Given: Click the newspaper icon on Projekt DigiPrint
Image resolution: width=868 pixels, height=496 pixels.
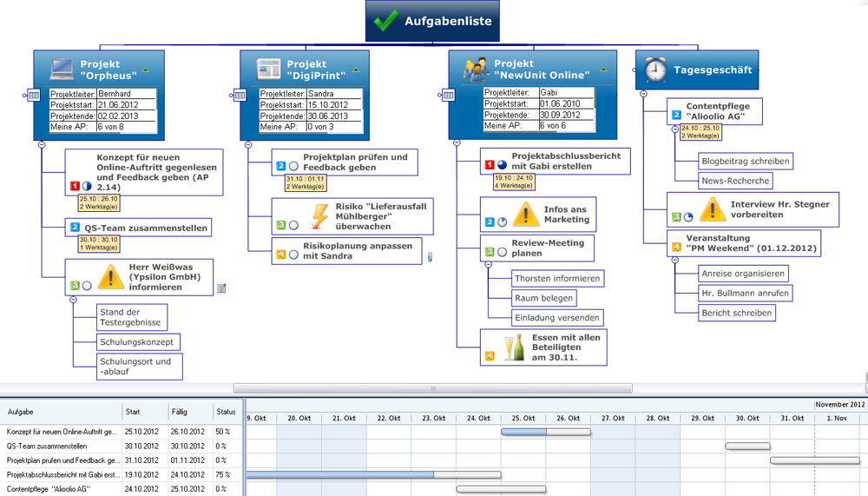Looking at the screenshot, I should 268,69.
